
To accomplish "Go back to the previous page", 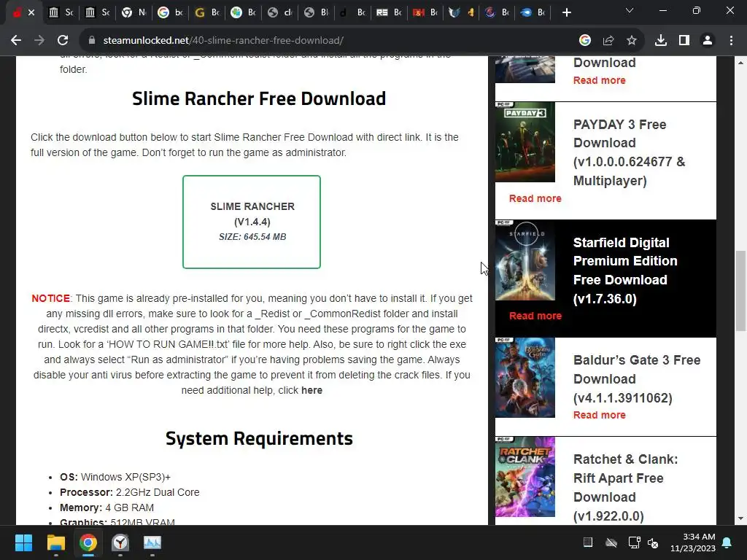I will (x=16, y=41).
